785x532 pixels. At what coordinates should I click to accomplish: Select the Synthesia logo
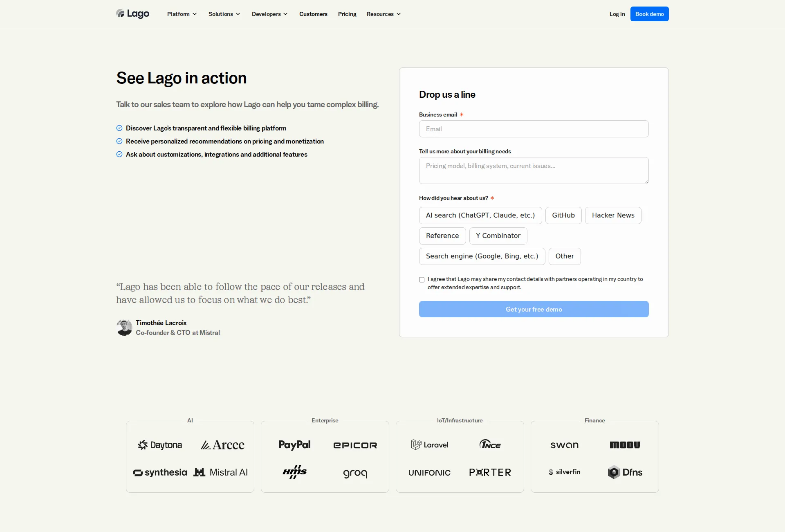(159, 472)
